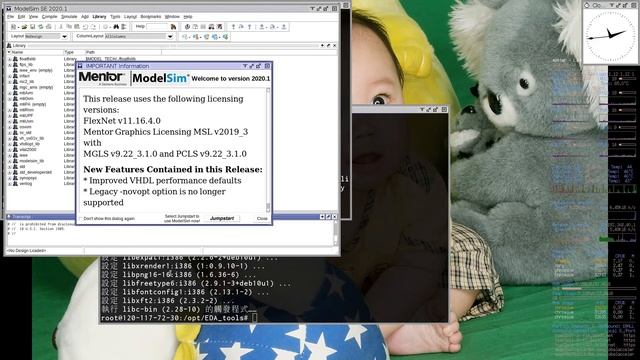Click the release notes vertical scrollbar
This screenshot has height=360, width=640.
(268, 150)
